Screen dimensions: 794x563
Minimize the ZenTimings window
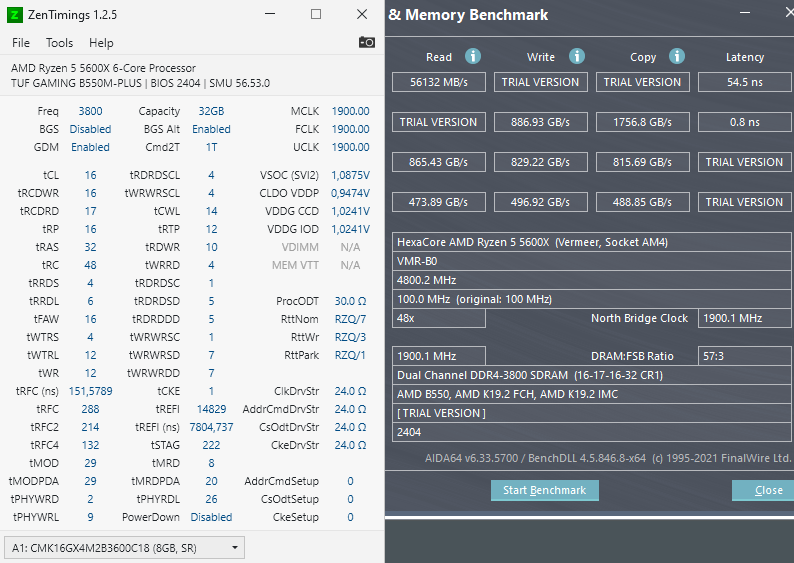[270, 14]
